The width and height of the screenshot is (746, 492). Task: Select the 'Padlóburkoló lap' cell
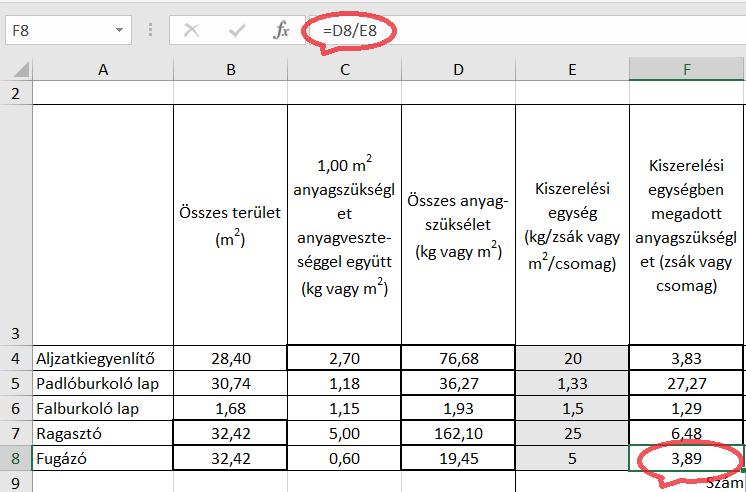[103, 383]
